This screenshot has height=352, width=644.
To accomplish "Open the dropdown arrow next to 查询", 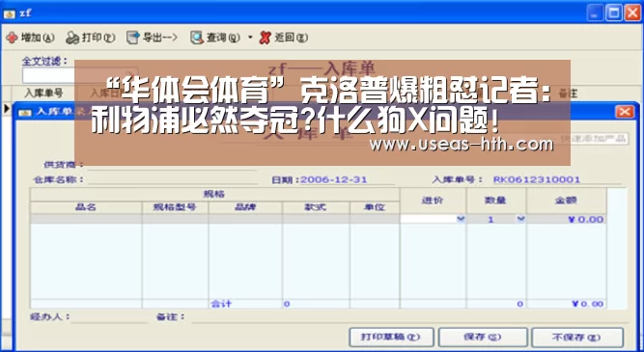I will point(250,38).
